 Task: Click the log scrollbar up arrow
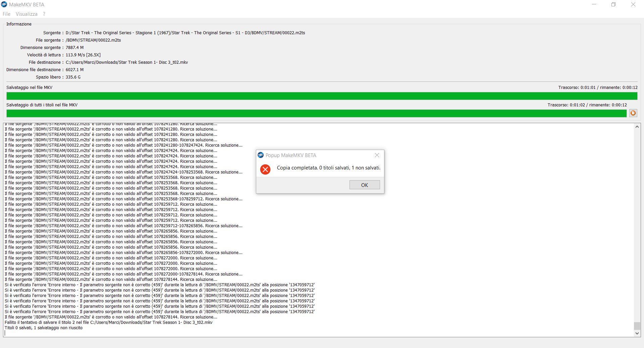637,127
